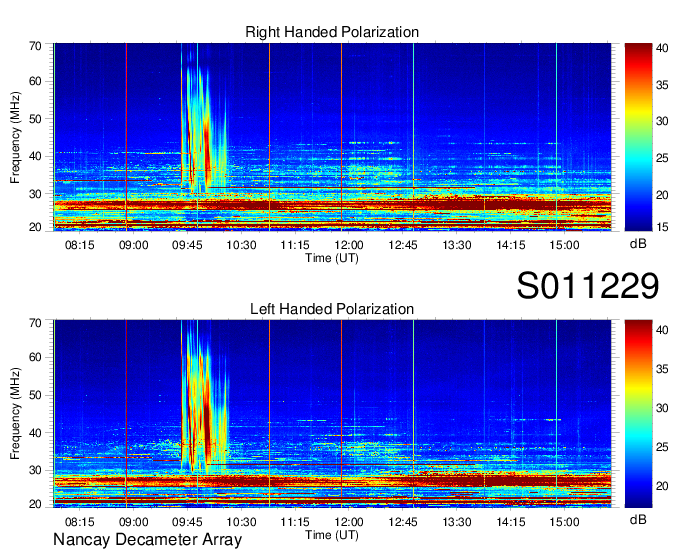Click the 14:15 tick under Right Handed plot
The image size is (680, 552).
[x=510, y=245]
